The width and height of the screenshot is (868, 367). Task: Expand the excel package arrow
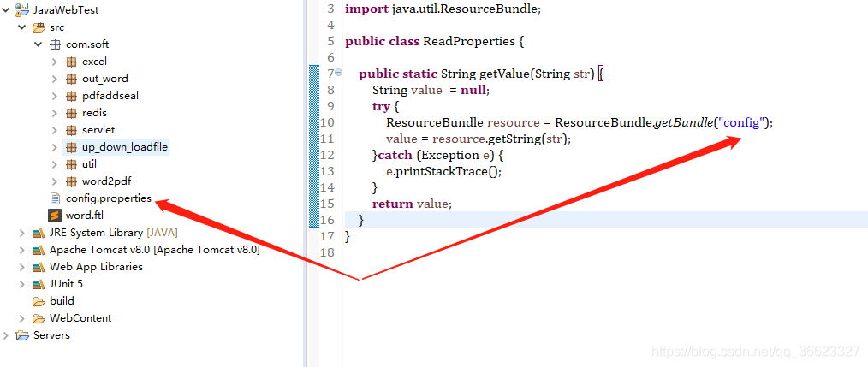point(54,62)
